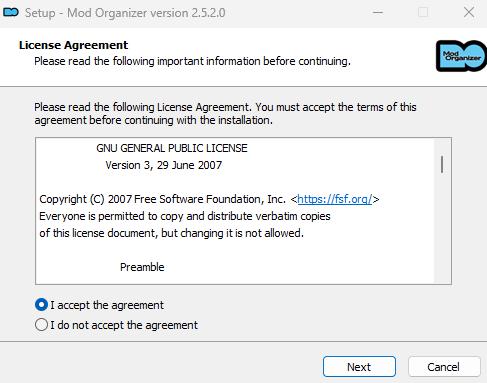Select the "I accept the agreement" radio button

pyautogui.click(x=41, y=305)
